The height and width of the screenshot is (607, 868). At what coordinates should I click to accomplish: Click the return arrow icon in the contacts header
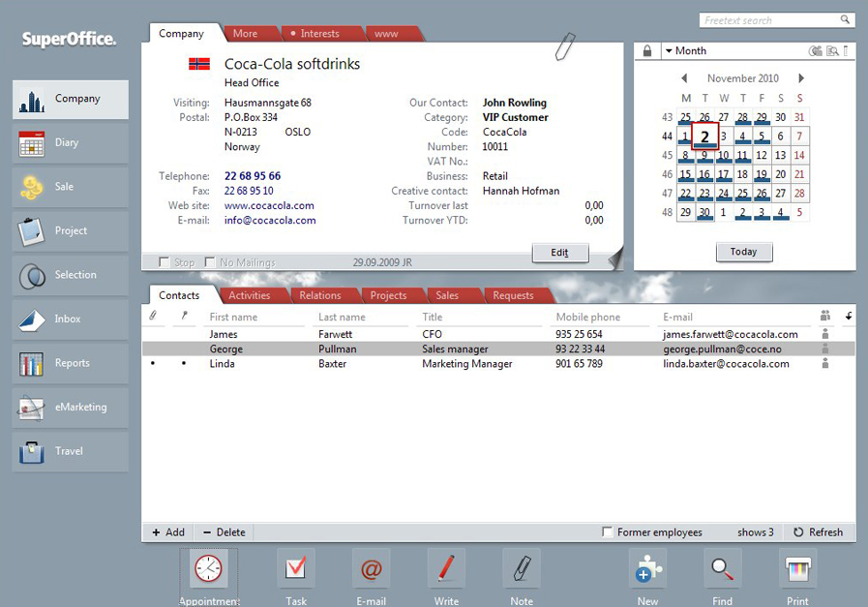tap(848, 317)
